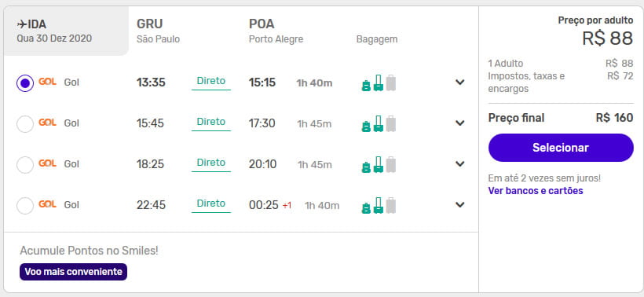644x297 pixels.
Task: Open the Ver bancos e cartões link
Action: click(x=536, y=191)
